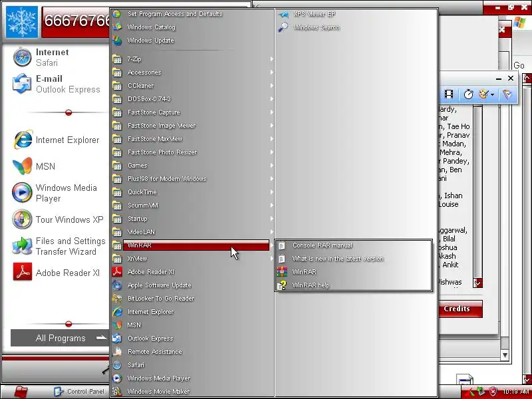Viewport: 532px width, 399px height.
Task: Click the stopwatch timer icon in toolbar
Action: coord(469,94)
